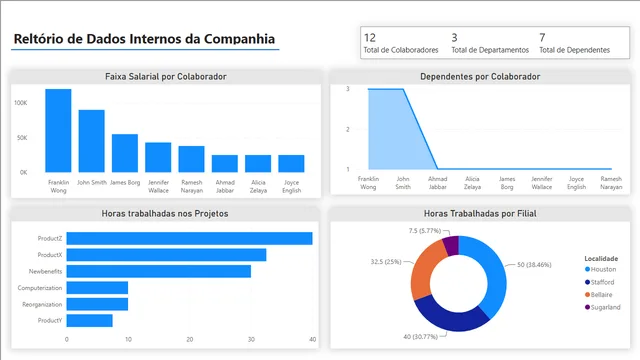Click the '32.5 (25%)' data label
This screenshot has width=640, height=360.
tap(386, 261)
